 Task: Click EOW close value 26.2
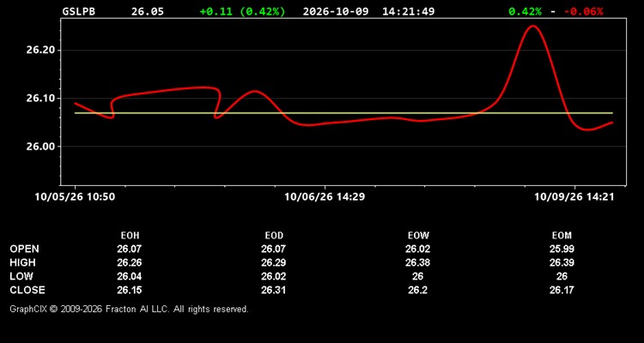[x=417, y=290]
